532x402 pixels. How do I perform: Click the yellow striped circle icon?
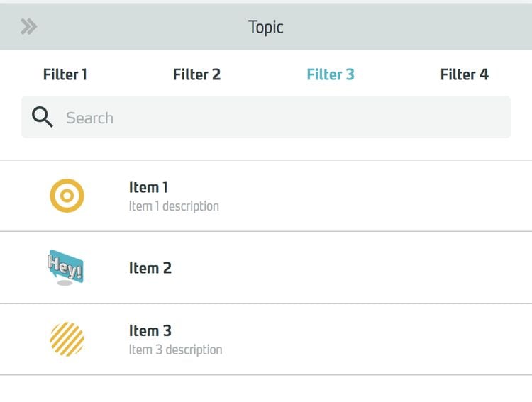pos(67,339)
